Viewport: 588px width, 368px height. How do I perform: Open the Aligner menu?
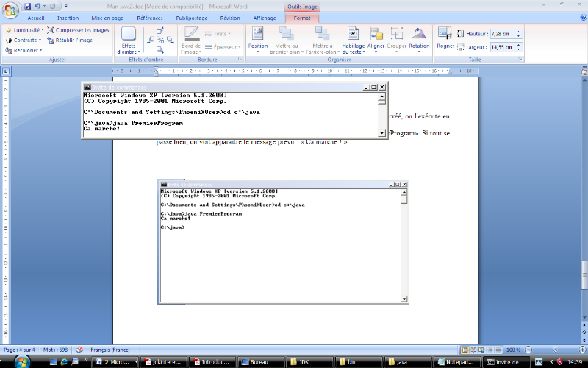click(376, 40)
